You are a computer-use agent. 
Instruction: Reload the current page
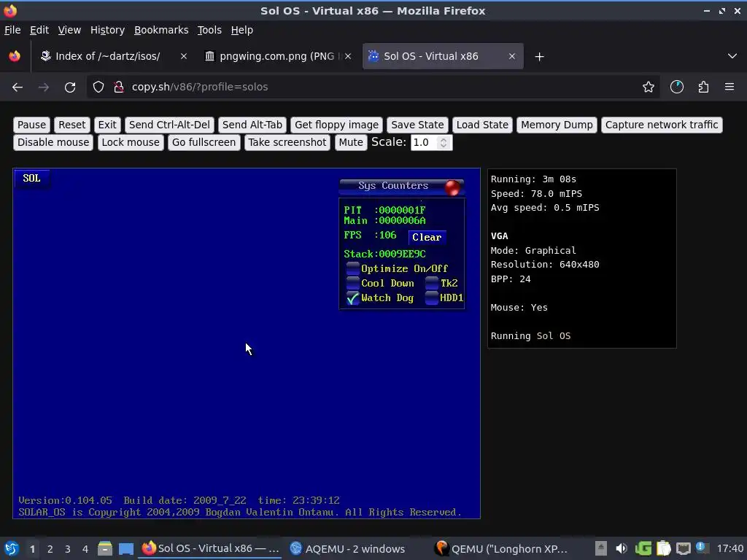point(70,87)
